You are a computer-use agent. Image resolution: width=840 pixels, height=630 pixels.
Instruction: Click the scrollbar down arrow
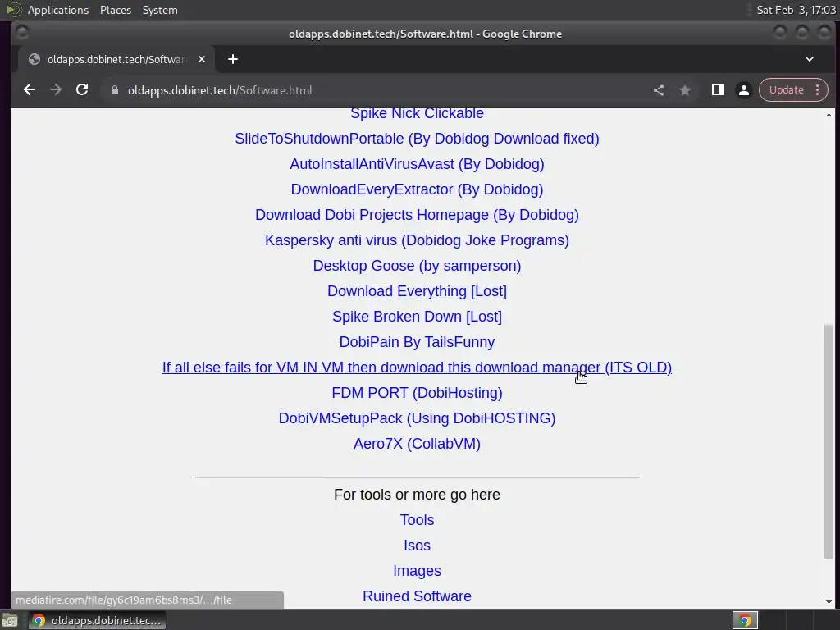[829, 602]
